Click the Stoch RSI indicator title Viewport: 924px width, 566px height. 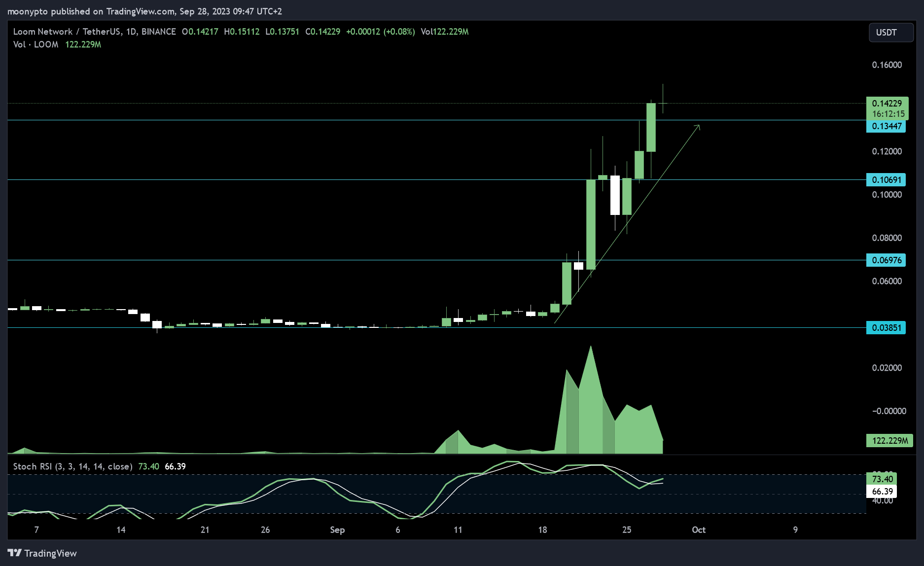click(72, 466)
